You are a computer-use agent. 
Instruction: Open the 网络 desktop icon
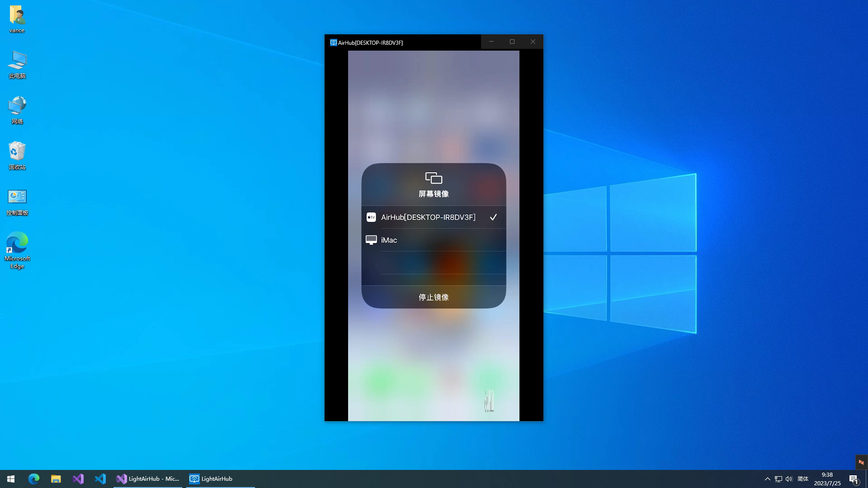point(17,106)
